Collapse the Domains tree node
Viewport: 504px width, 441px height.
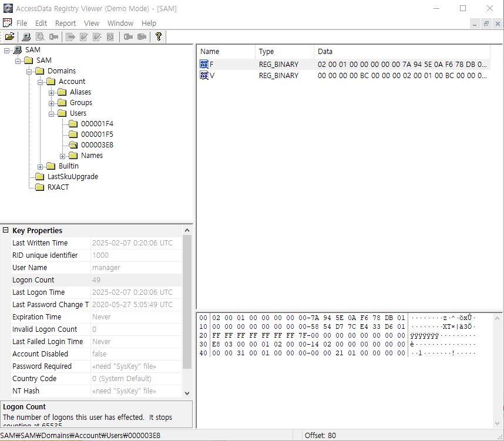click(29, 72)
